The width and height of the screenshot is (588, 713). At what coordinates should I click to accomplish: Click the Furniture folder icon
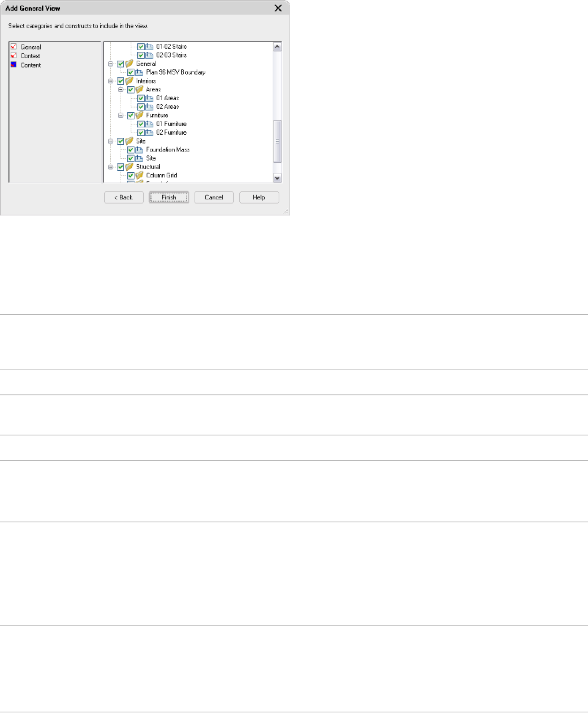pos(139,115)
